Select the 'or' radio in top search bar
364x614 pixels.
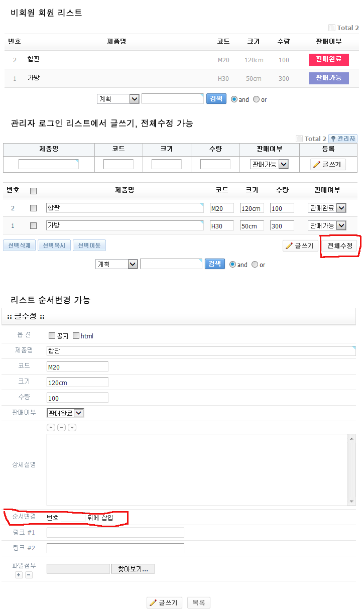(x=256, y=99)
